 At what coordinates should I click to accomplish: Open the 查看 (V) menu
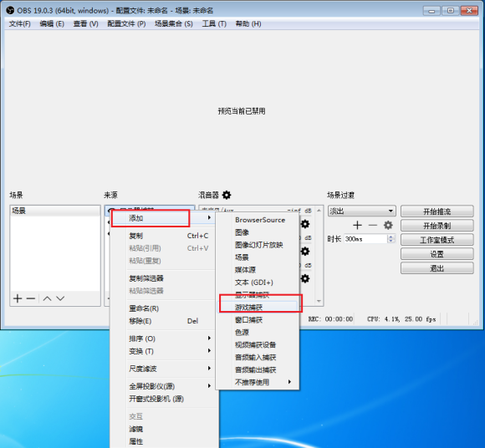tap(85, 23)
